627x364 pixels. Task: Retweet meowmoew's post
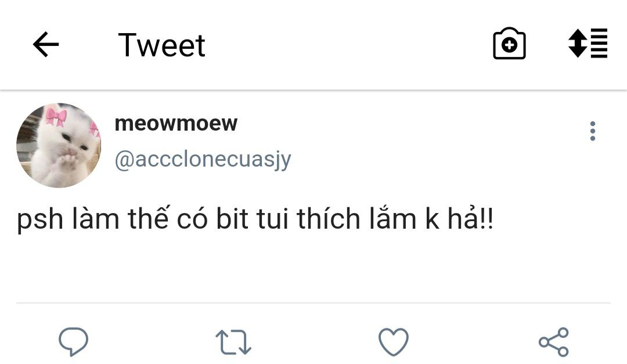pos(233,341)
